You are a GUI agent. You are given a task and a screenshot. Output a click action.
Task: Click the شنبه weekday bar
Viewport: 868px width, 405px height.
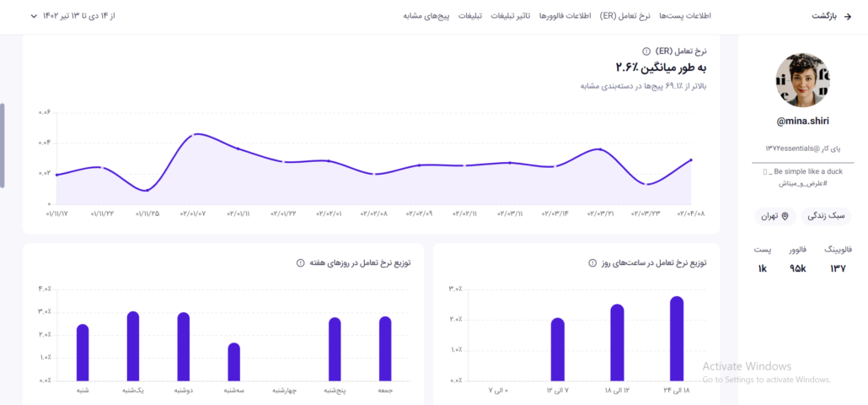83,353
